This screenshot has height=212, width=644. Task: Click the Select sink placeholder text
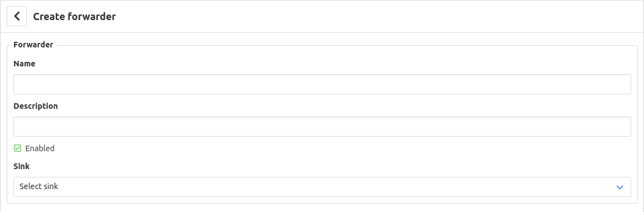(38, 186)
